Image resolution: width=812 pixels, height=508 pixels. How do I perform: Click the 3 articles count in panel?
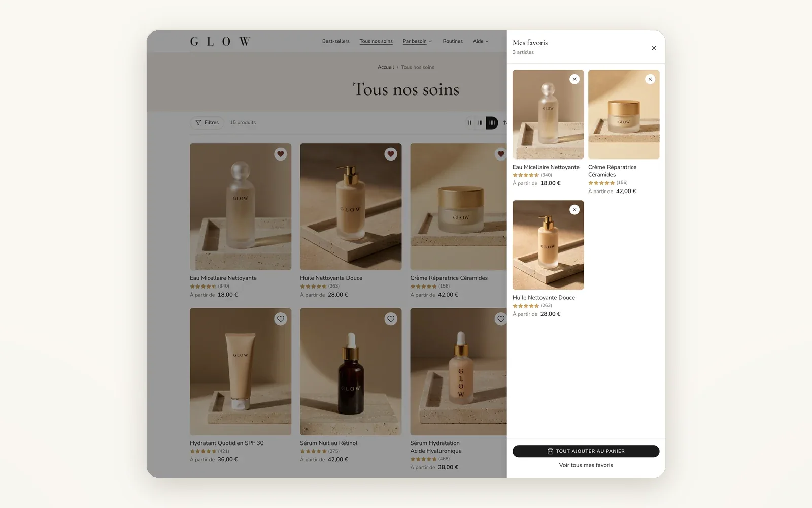click(523, 52)
